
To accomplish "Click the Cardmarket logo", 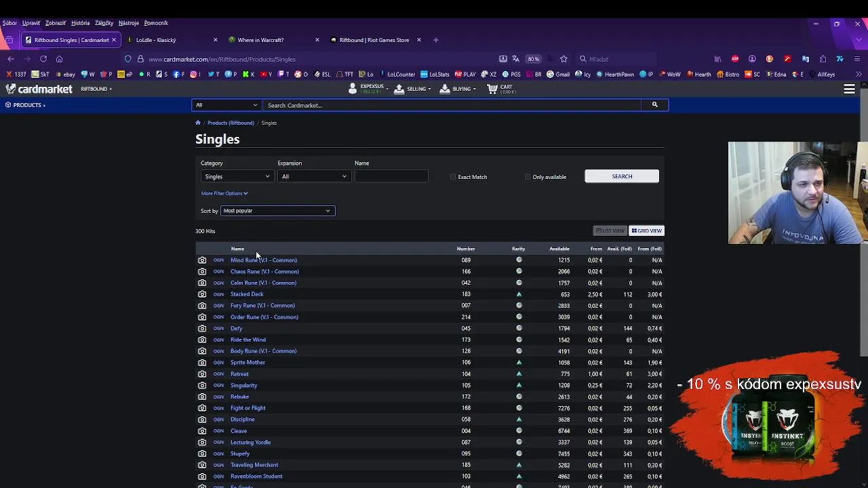I will [39, 89].
